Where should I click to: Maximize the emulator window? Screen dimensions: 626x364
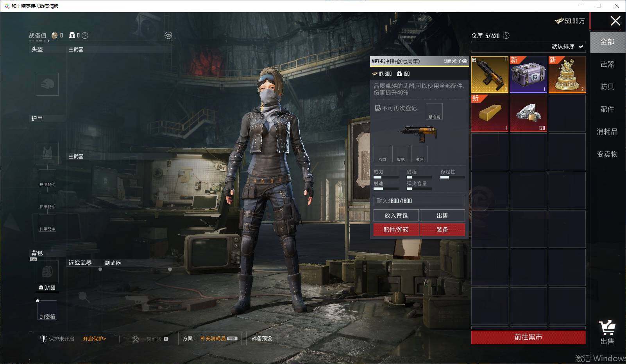click(x=599, y=6)
